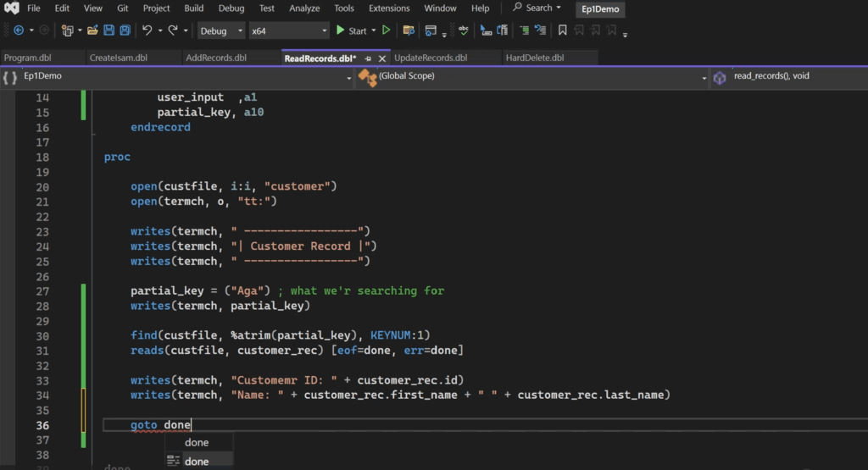Select the highlighted 'done' autocomplete suggestion

click(197, 462)
